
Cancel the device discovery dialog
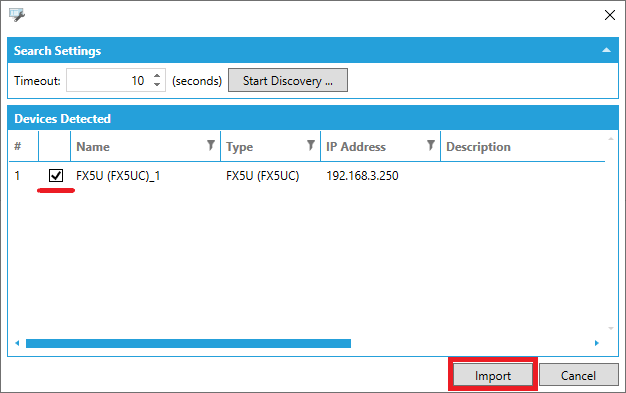click(578, 375)
